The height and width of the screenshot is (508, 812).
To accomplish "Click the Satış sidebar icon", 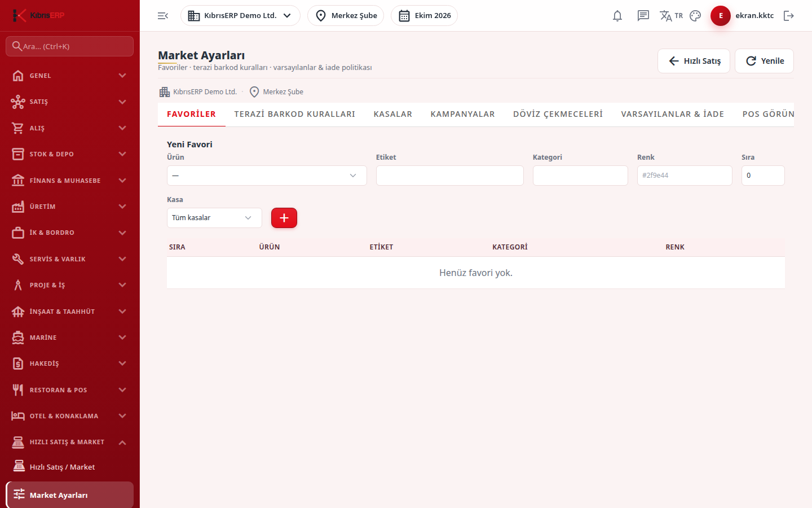I will tap(18, 102).
